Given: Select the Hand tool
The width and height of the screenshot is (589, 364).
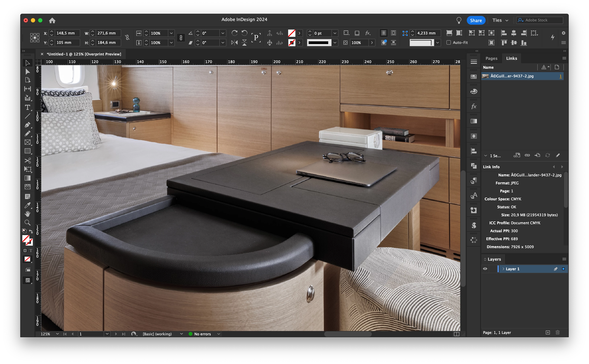Looking at the screenshot, I should pyautogui.click(x=27, y=214).
